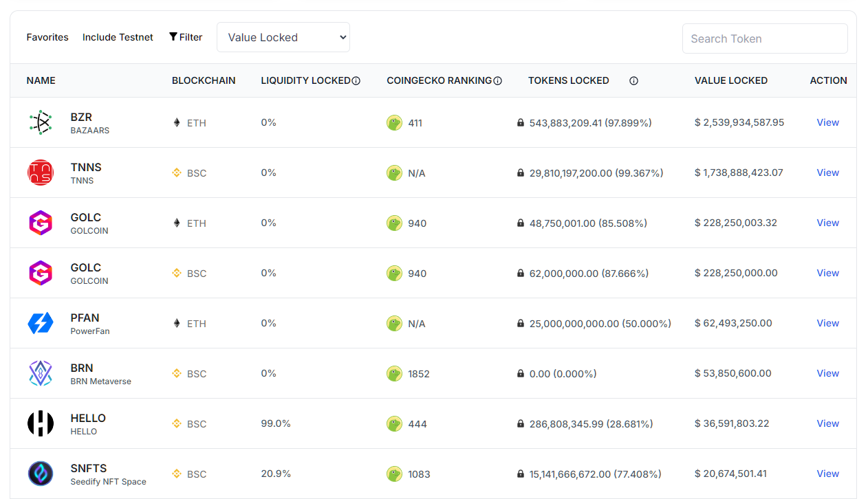This screenshot has height=499, width=868.
Task: Click the SNFTS Seedify NFT Space logo
Action: click(x=41, y=474)
